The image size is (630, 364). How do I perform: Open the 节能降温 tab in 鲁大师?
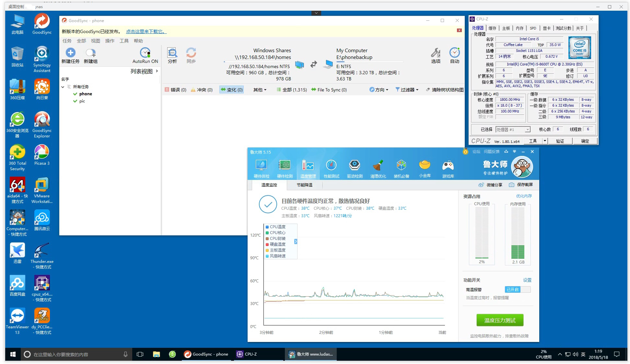tap(304, 185)
